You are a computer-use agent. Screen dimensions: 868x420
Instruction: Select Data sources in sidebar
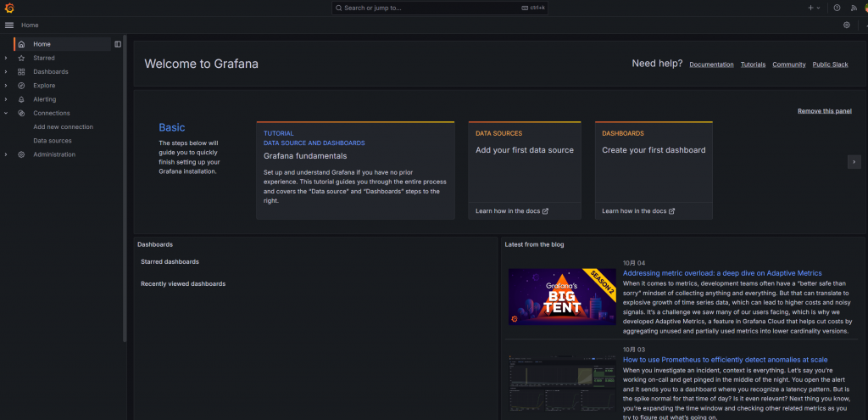coord(52,141)
